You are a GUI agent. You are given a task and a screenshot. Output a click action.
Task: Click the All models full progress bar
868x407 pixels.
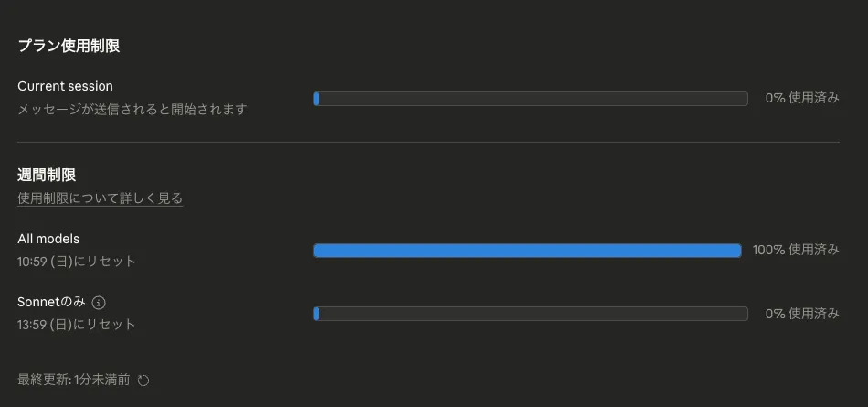pyautogui.click(x=527, y=251)
